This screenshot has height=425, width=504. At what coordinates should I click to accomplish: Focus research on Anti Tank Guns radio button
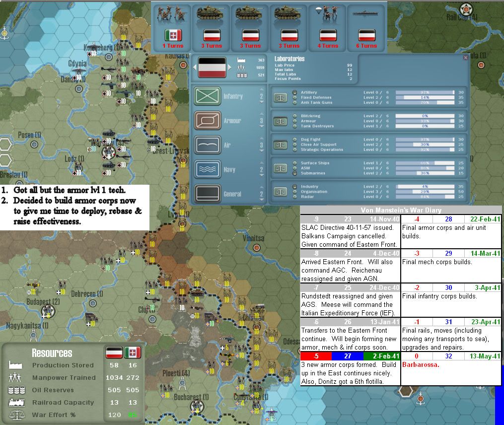point(295,103)
